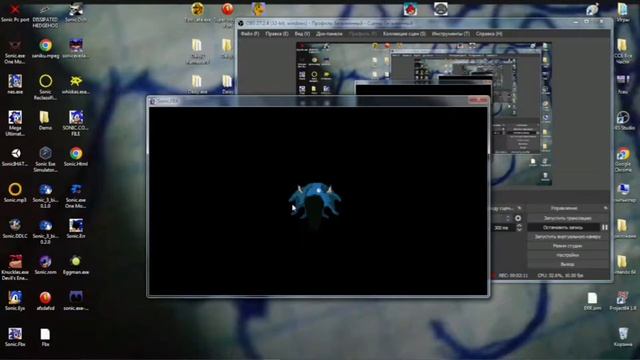Viewport: 640px width, 360px height.
Task: Open the Sonic Exe Simulator icon
Action: (x=45, y=153)
